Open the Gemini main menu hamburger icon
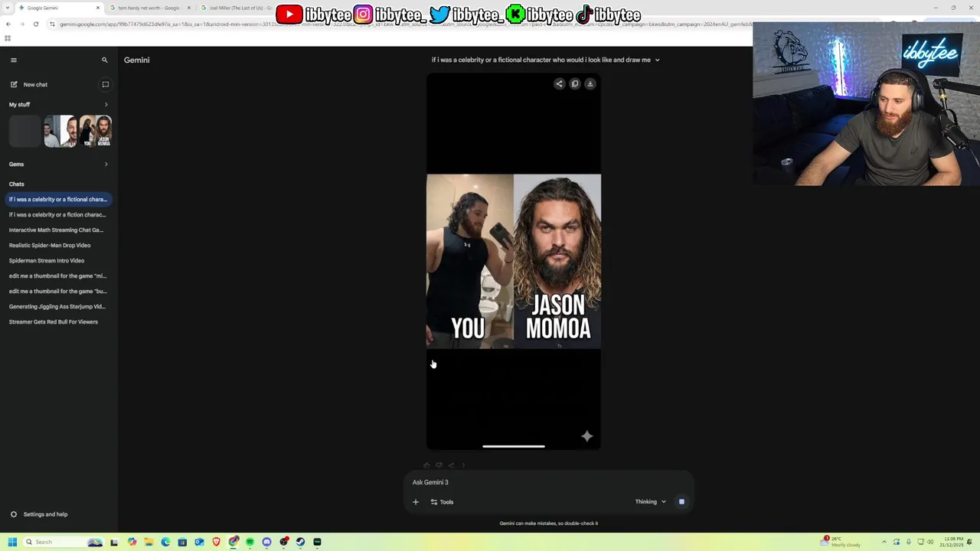Viewport: 980px width, 551px height. (x=13, y=60)
